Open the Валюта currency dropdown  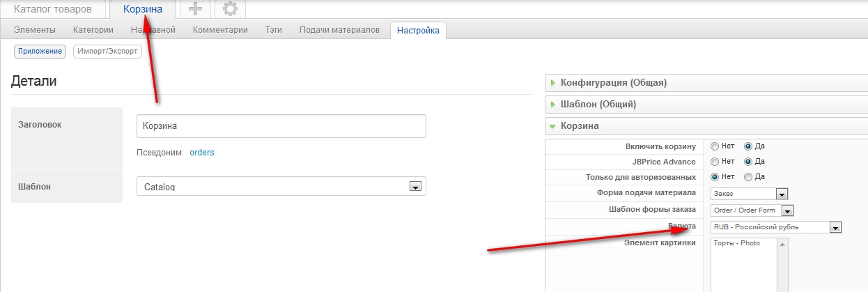click(777, 227)
